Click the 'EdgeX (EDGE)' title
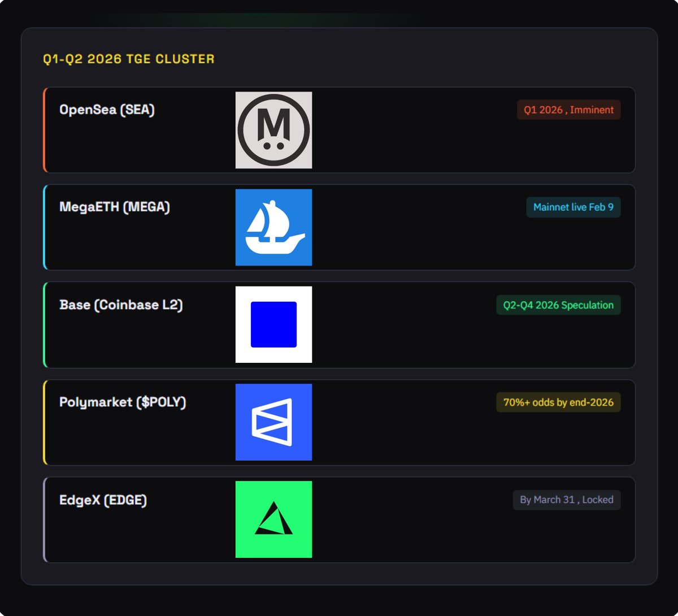678x616 pixels. (x=103, y=500)
